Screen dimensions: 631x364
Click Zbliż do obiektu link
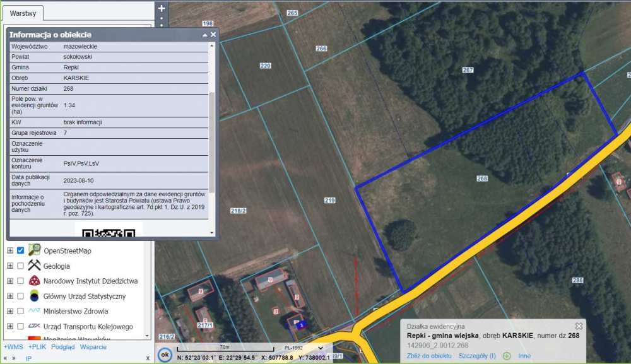click(x=429, y=356)
